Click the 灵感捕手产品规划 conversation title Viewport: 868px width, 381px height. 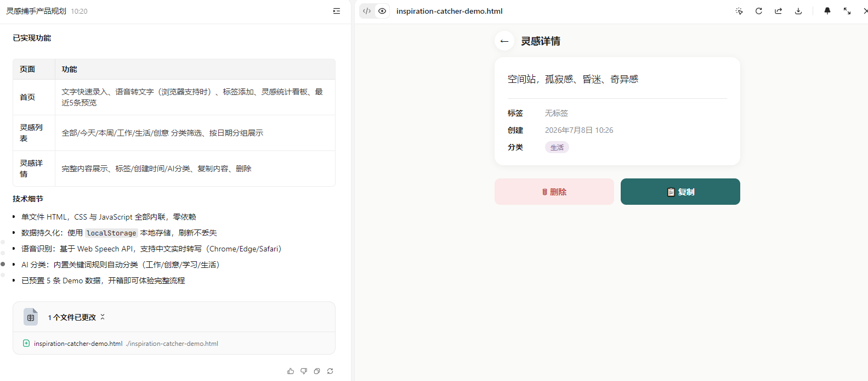[36, 11]
